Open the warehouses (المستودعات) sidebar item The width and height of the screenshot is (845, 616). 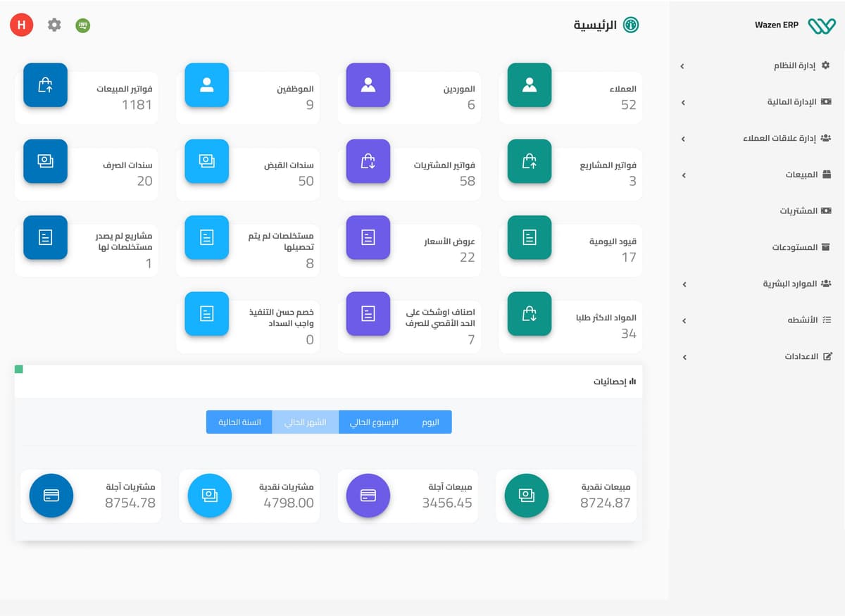(x=801, y=247)
